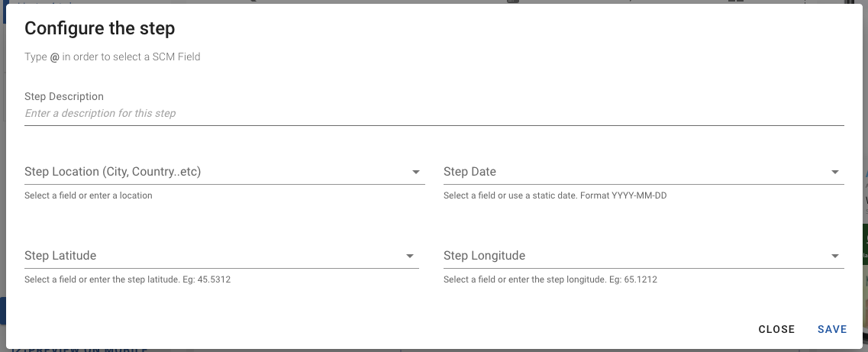Click the "Configure the step" dialog heading

[x=100, y=29]
